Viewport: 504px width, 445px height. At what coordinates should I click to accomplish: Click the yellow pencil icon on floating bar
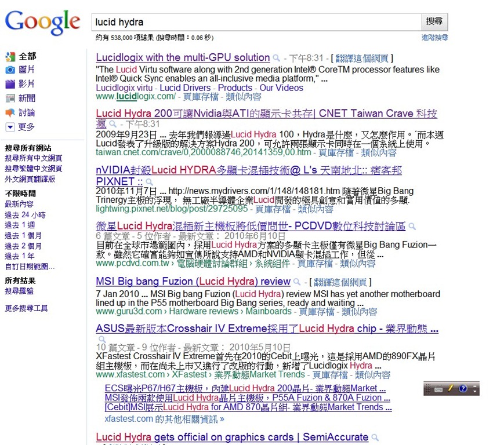click(x=451, y=388)
